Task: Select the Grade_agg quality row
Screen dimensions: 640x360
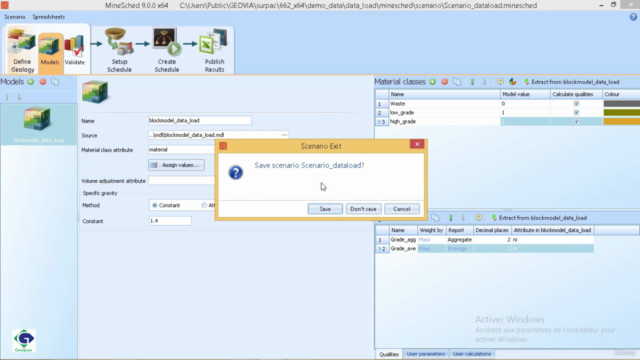Action: click(484, 240)
